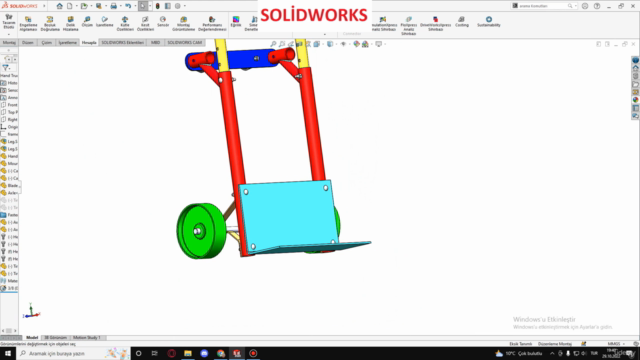Open the Motion Study 1 bottom tab
640x360 pixels.
click(x=87, y=338)
